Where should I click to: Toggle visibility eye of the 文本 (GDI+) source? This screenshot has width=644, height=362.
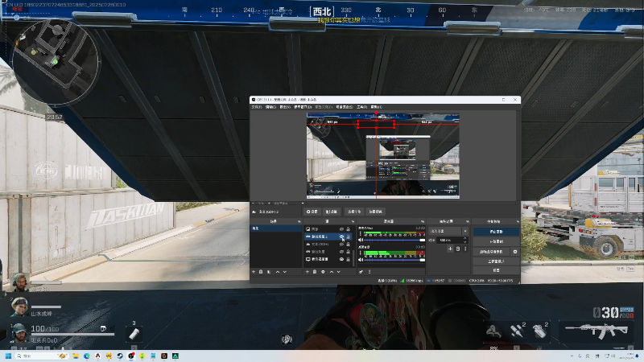(341, 245)
